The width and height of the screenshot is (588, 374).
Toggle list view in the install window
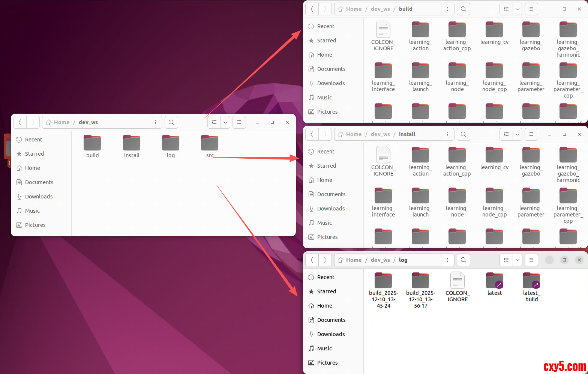click(506, 134)
